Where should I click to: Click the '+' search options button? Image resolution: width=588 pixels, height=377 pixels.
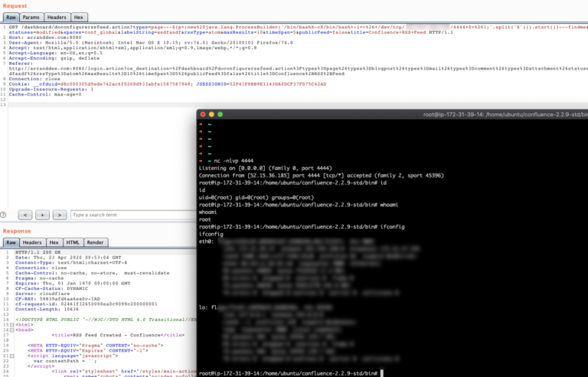[x=41, y=215]
